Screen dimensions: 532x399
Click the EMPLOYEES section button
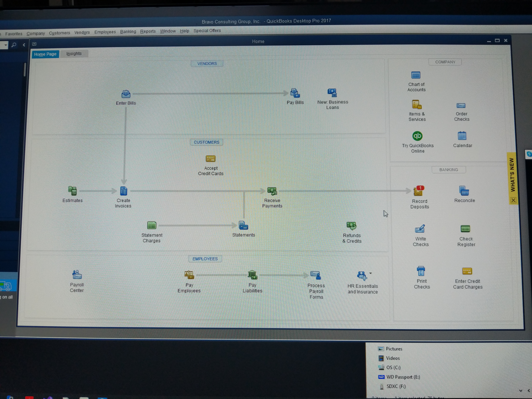pos(205,259)
